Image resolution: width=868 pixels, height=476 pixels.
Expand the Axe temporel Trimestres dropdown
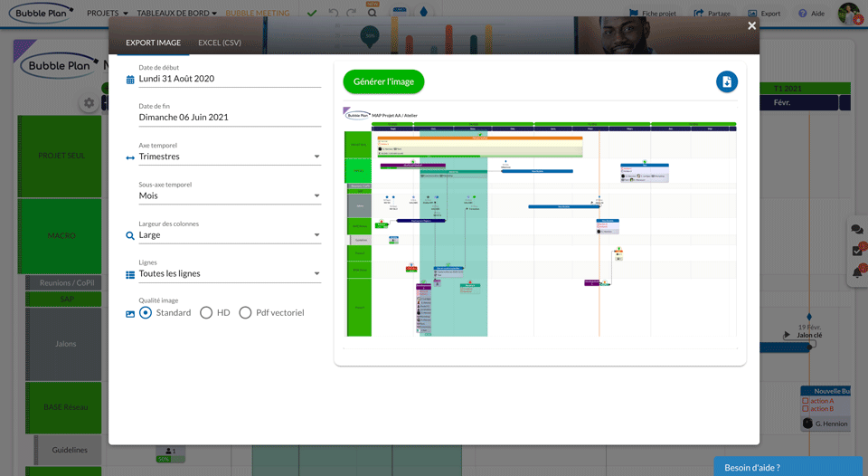pyautogui.click(x=229, y=157)
